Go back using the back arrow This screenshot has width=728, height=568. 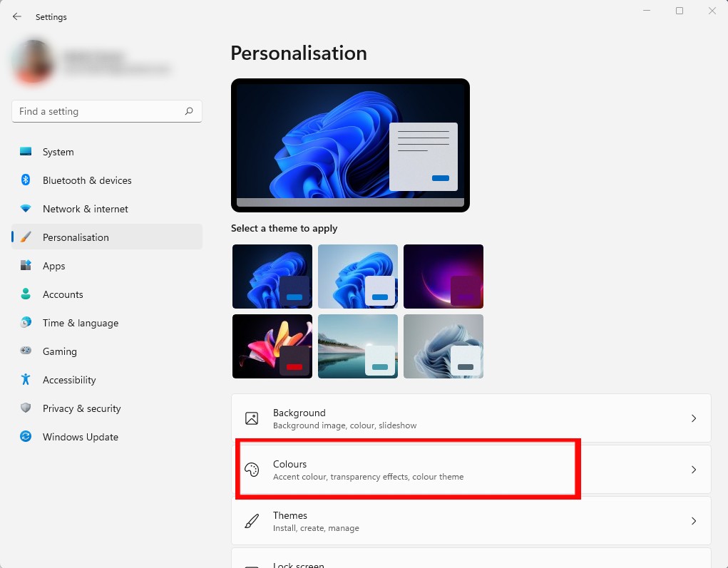click(x=17, y=16)
